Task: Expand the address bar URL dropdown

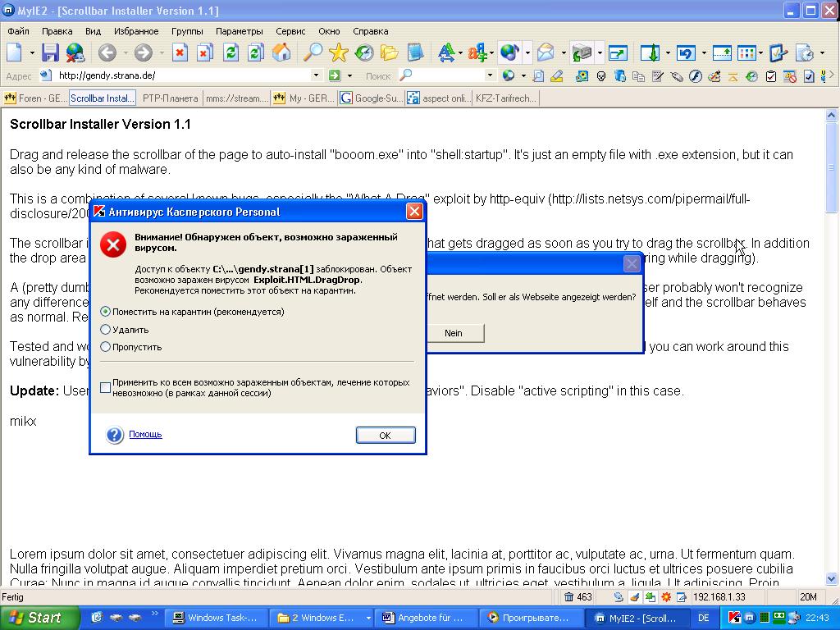Action: (316, 75)
